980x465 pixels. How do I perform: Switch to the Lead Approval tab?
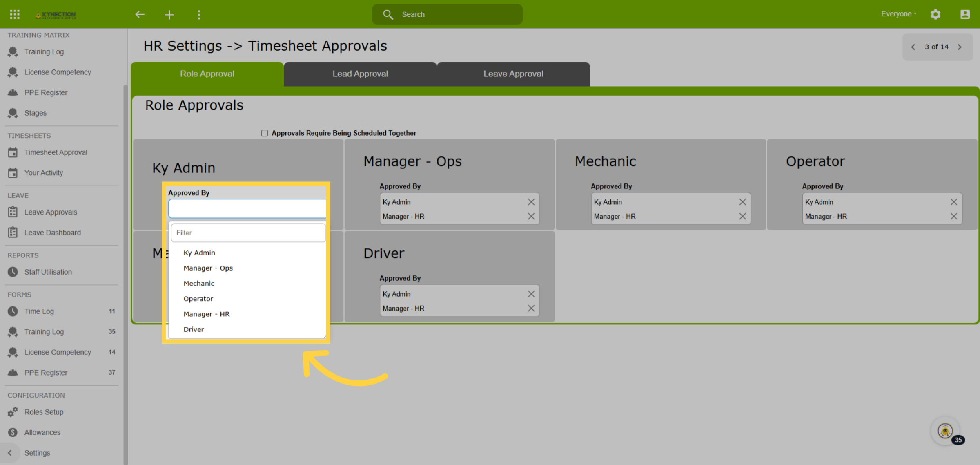pos(360,74)
